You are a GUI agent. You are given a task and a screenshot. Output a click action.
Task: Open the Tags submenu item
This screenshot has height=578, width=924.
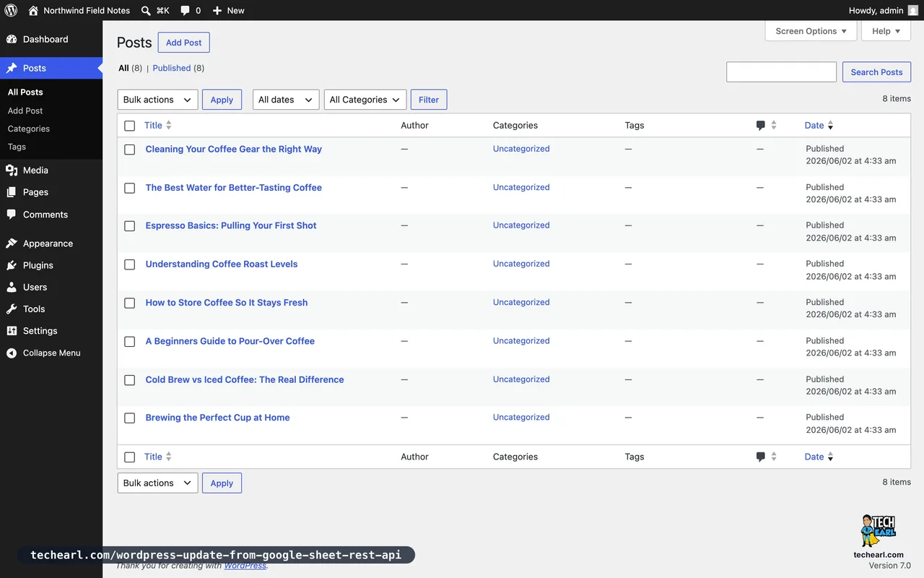coord(17,147)
